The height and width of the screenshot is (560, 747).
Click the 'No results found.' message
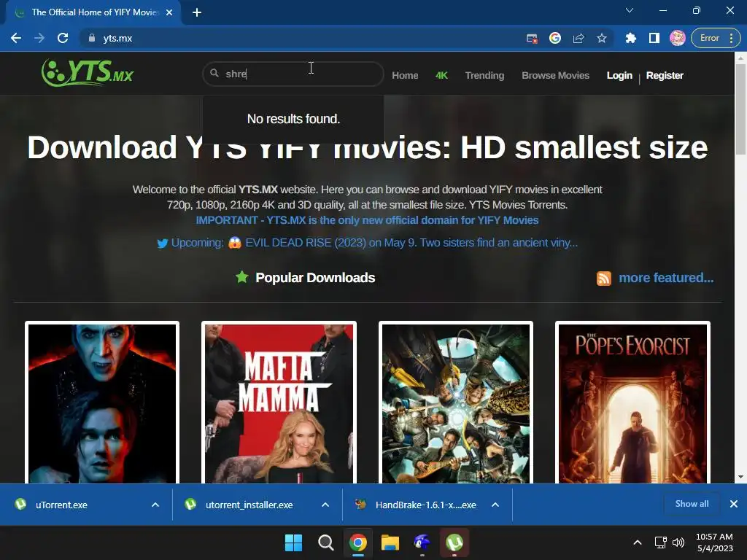pyautogui.click(x=293, y=119)
